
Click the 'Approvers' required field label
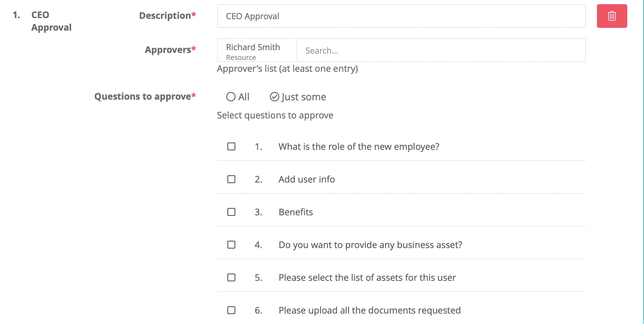170,50
